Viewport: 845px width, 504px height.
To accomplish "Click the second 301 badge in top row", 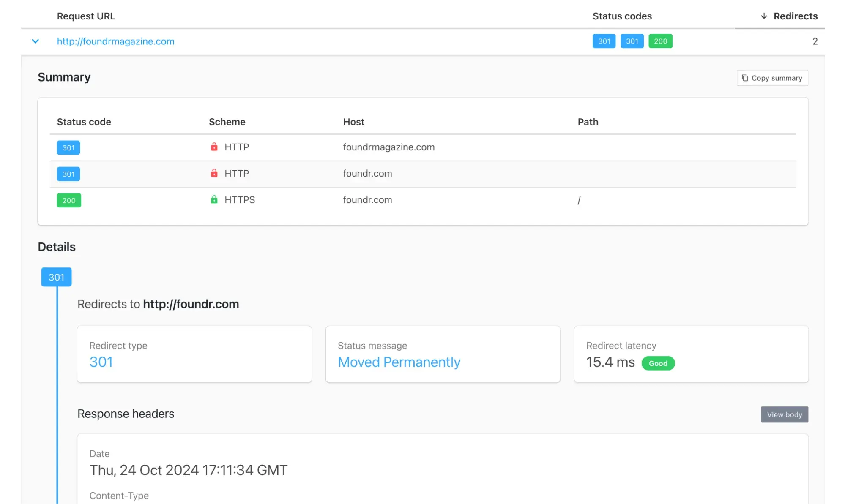I will click(x=632, y=41).
